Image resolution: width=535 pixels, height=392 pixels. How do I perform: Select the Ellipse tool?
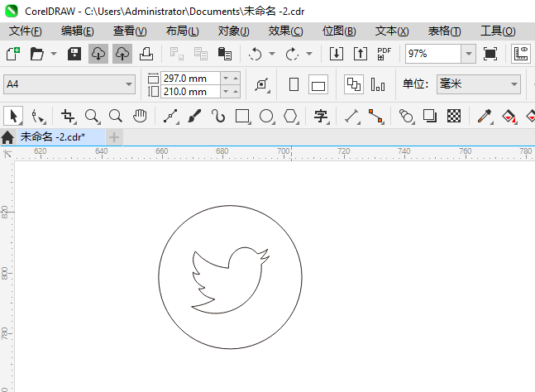pyautogui.click(x=266, y=117)
